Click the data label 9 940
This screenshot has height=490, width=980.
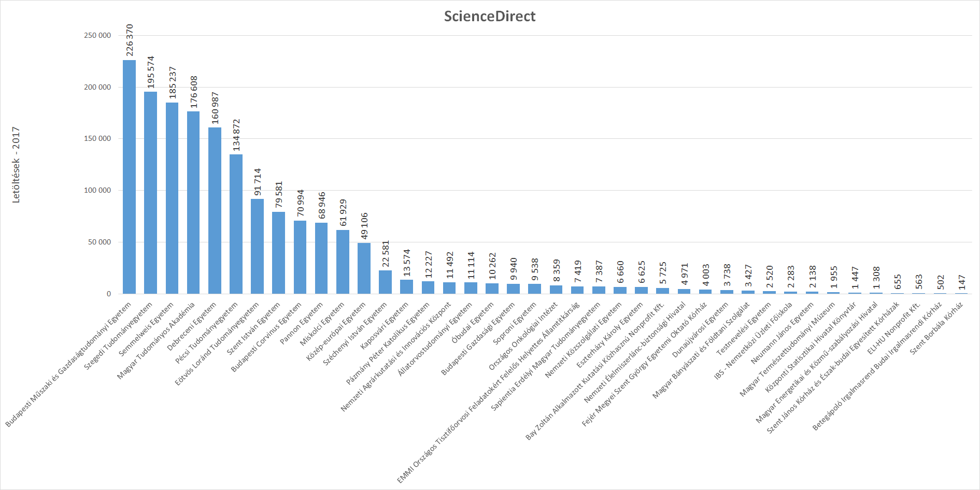pos(513,269)
